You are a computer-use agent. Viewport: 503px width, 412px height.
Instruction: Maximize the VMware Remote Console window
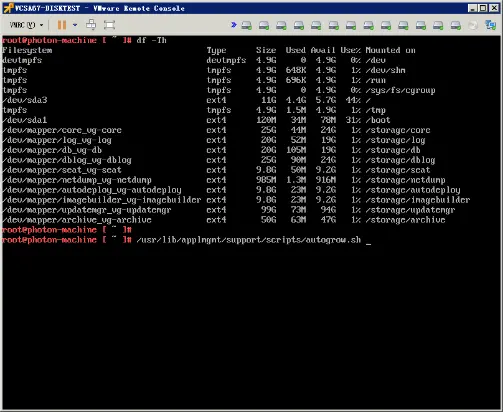[x=483, y=8]
